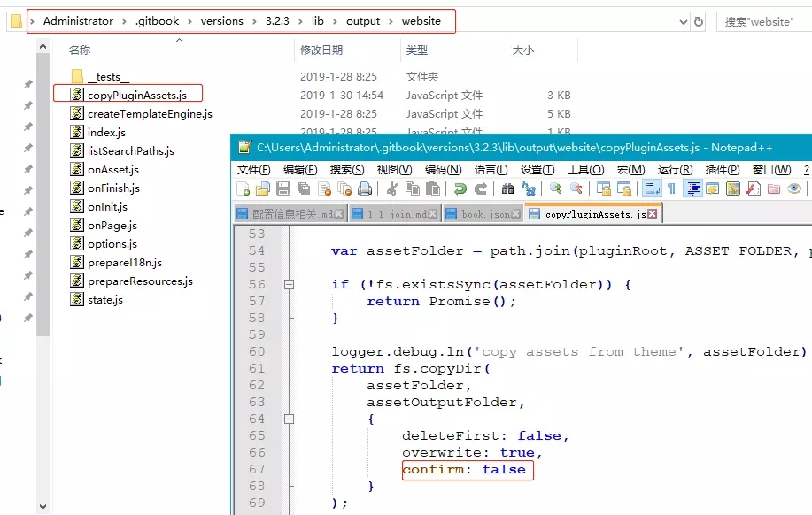Viewport: 812px width, 515px height.
Task: Select the __tests__ folder
Action: click(x=100, y=77)
